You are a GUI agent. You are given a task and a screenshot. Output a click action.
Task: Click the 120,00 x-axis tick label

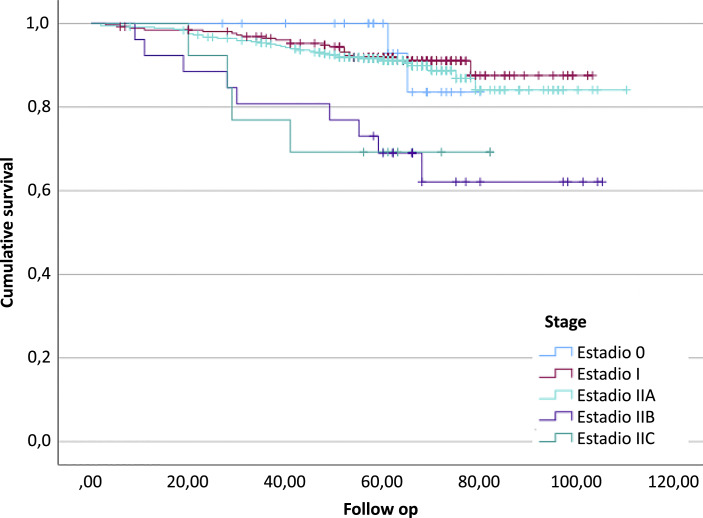pos(674,484)
